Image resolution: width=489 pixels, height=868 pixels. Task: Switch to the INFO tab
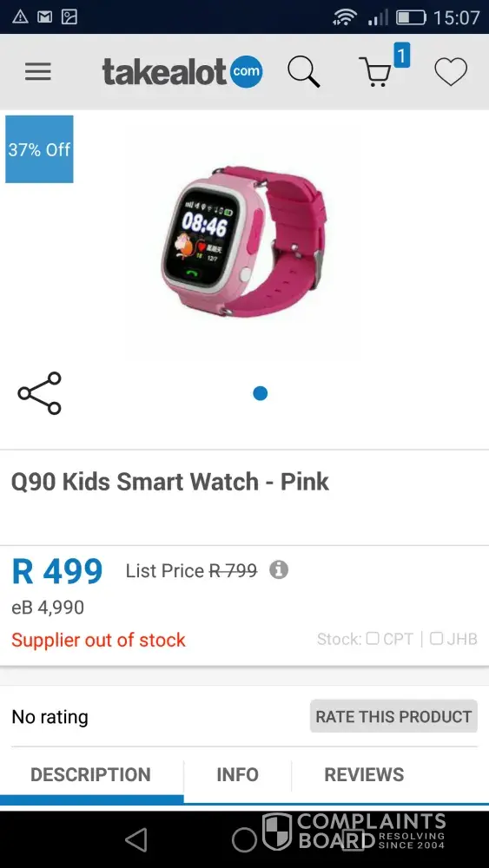pos(238,774)
